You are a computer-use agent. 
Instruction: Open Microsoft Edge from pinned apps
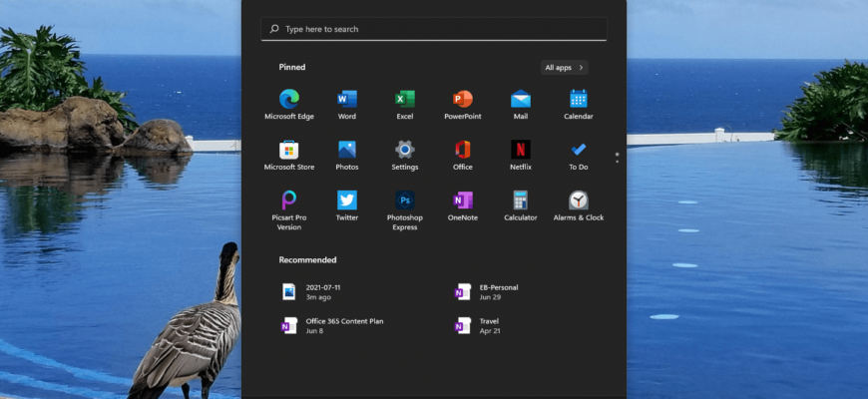(289, 105)
